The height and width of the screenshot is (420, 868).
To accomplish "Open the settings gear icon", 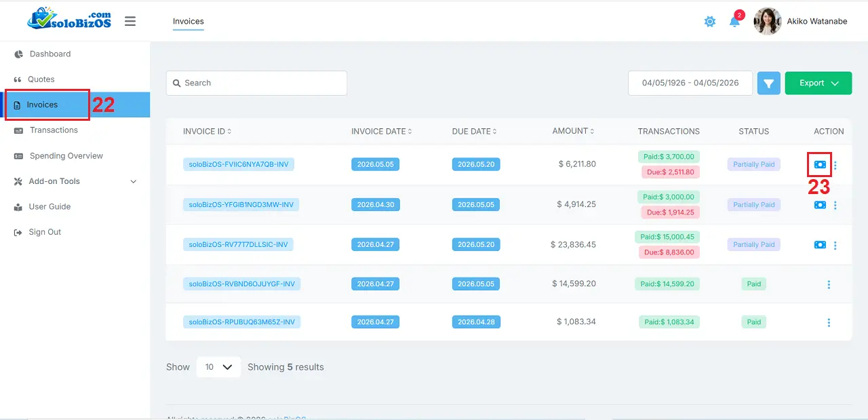I will point(710,22).
